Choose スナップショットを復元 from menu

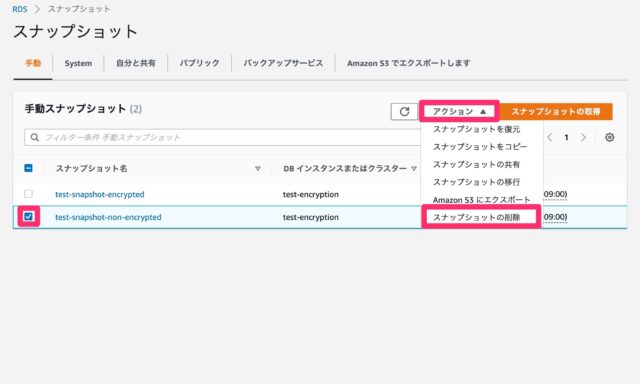pos(476,129)
